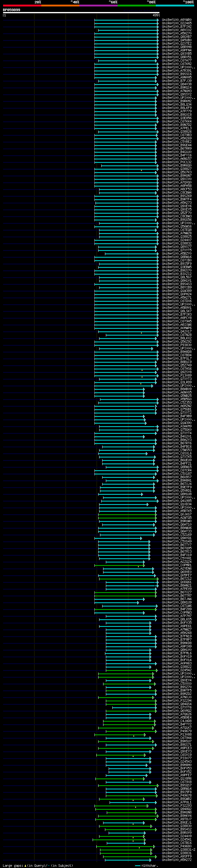197x868 pixels.
Task: Select label UniRef100_A7PUL1
Action: coord(176,802)
